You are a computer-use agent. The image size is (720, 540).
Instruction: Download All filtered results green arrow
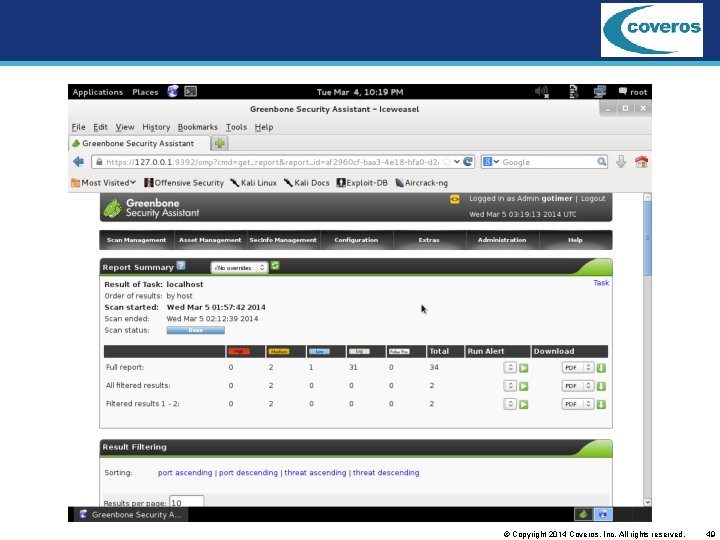click(601, 386)
